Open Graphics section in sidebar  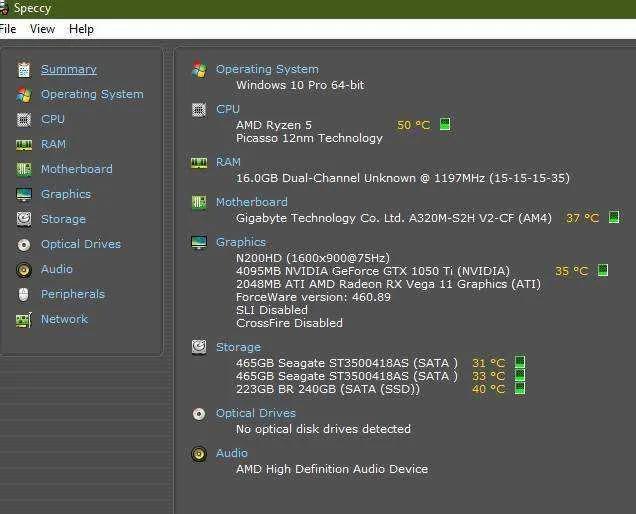(x=66, y=194)
